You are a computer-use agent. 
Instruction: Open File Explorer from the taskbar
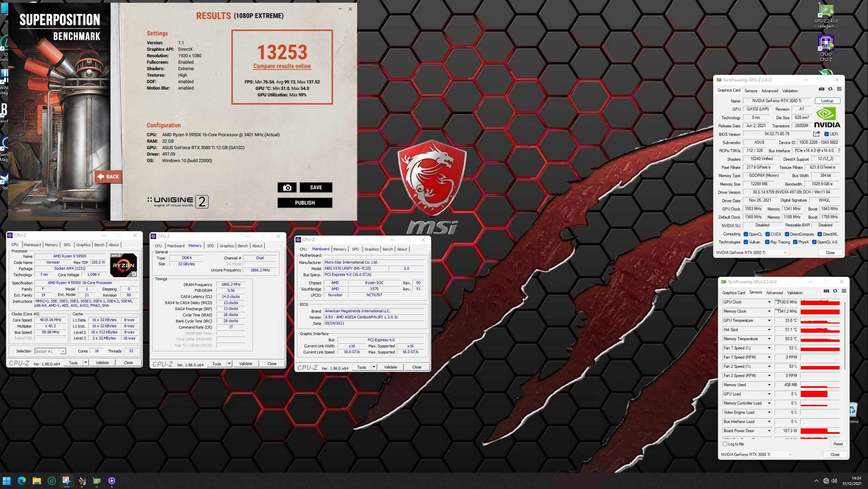37,481
